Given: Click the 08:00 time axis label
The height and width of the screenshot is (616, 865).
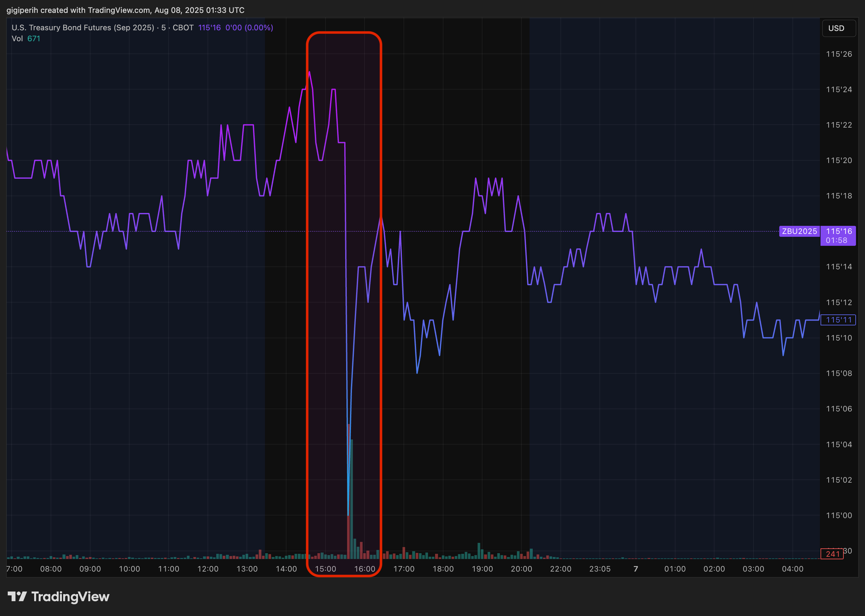Looking at the screenshot, I should point(51,569).
